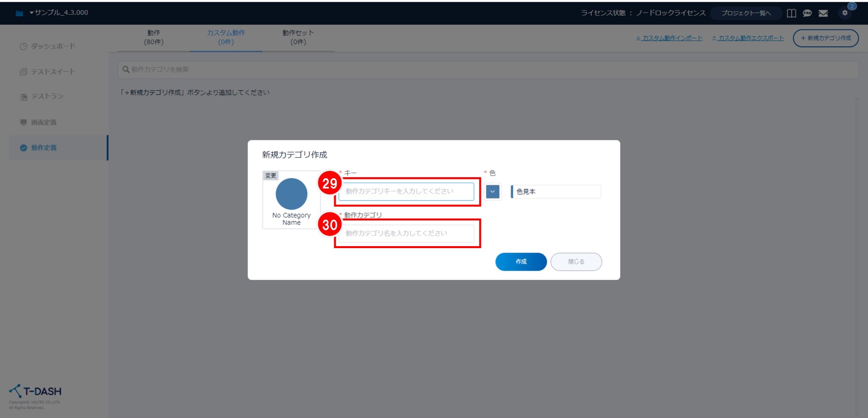The width and height of the screenshot is (868, 418).
Task: Open the settings gear icon
Action: point(844,13)
